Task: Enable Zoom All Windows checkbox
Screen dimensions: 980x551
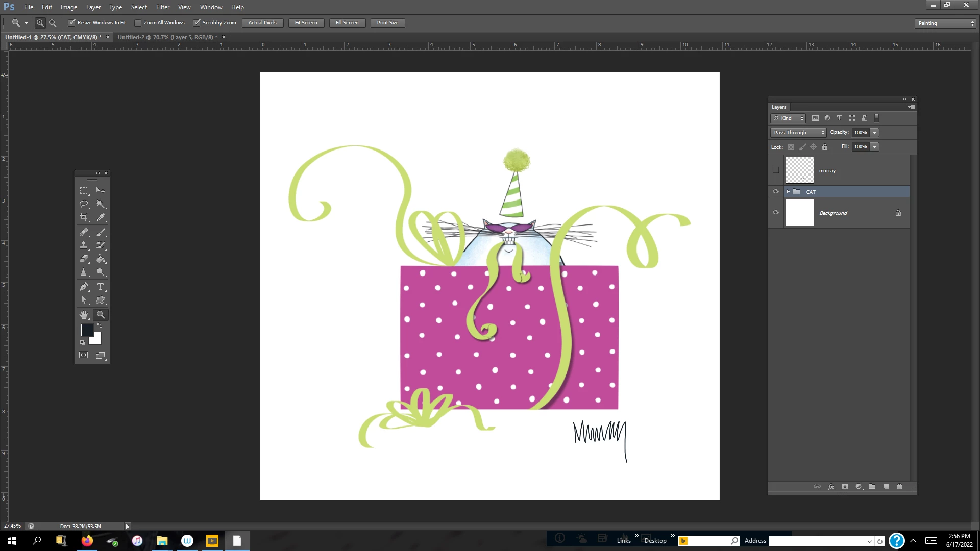Action: click(138, 23)
